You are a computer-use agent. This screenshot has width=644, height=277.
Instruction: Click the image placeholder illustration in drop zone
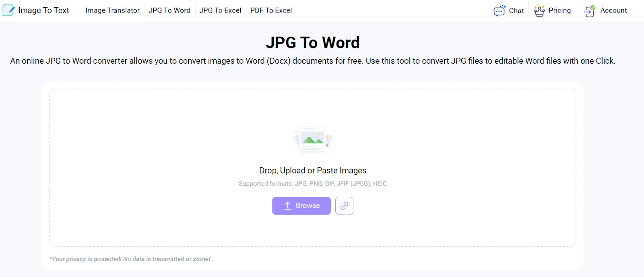point(313,139)
